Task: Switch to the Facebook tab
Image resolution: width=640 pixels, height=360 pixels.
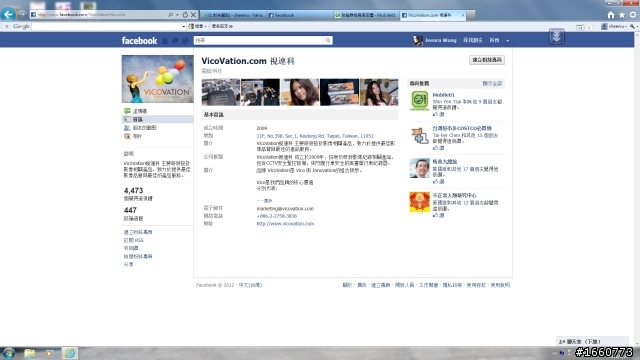Action: (x=300, y=15)
